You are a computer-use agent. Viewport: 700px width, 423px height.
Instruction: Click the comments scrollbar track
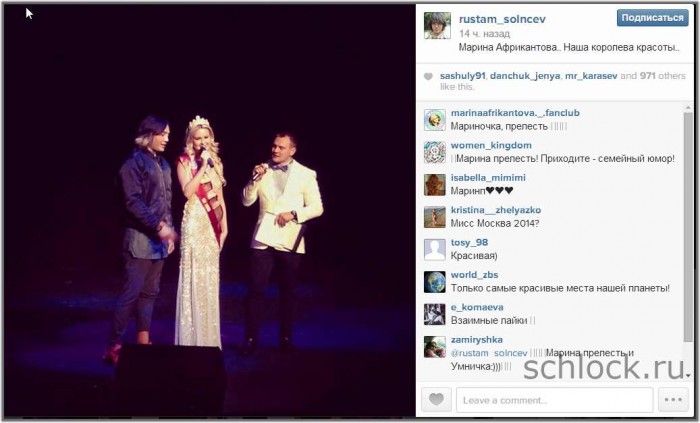pyautogui.click(x=688, y=241)
